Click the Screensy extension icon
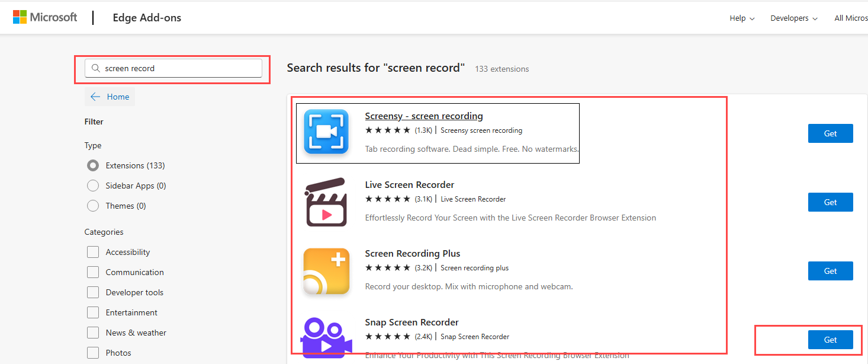This screenshot has height=364, width=868. (326, 132)
